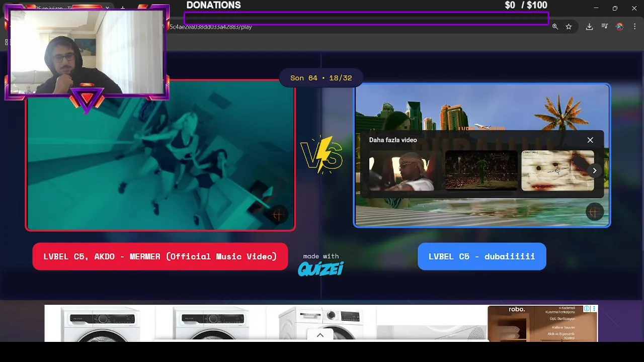Click the round icon on dubaiiiiii video corner
The height and width of the screenshot is (362, 644).
[x=594, y=212]
